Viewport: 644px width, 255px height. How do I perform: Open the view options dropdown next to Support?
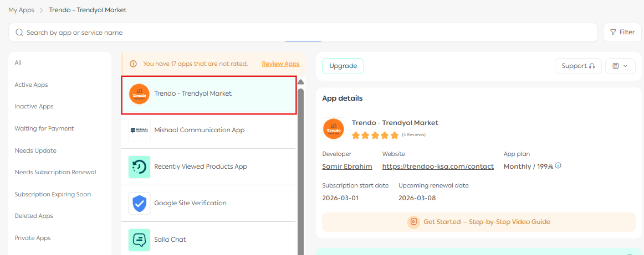pos(620,66)
